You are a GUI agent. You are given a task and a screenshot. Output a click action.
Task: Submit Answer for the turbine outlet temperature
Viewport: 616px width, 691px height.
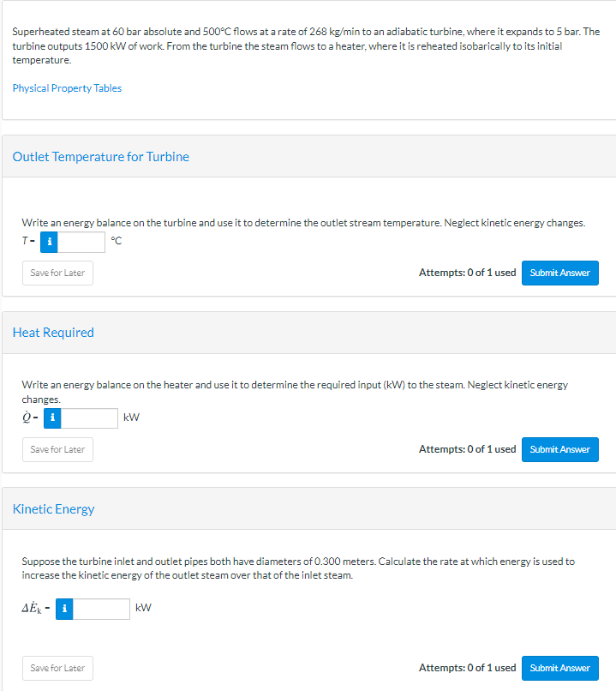pyautogui.click(x=559, y=273)
